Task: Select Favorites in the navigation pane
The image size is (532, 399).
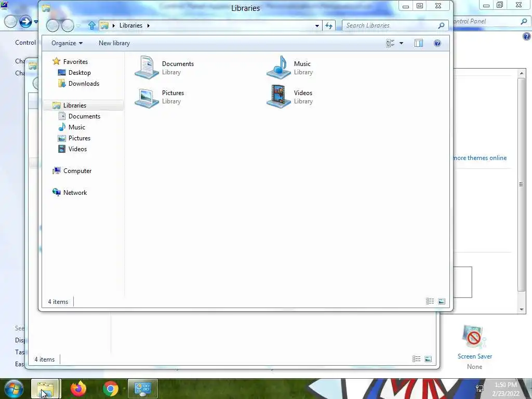Action: [75, 62]
